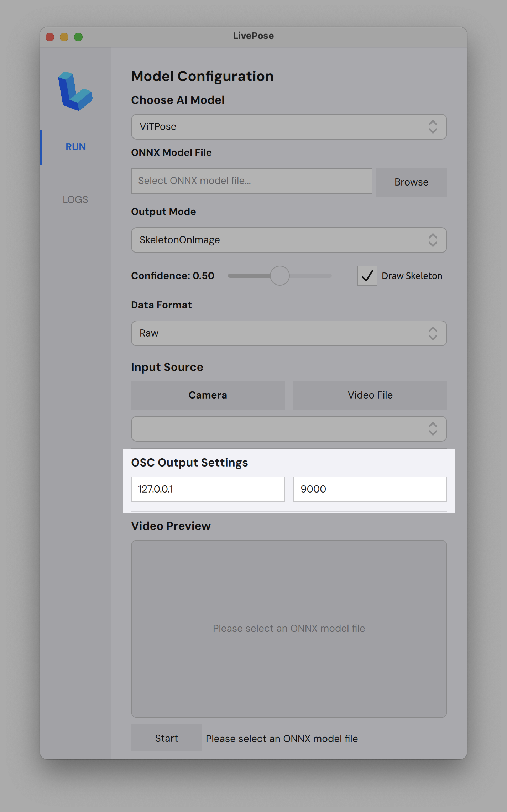Screen dimensions: 507x812
Task: Adjust the Confidence slider handle
Action: tap(280, 276)
